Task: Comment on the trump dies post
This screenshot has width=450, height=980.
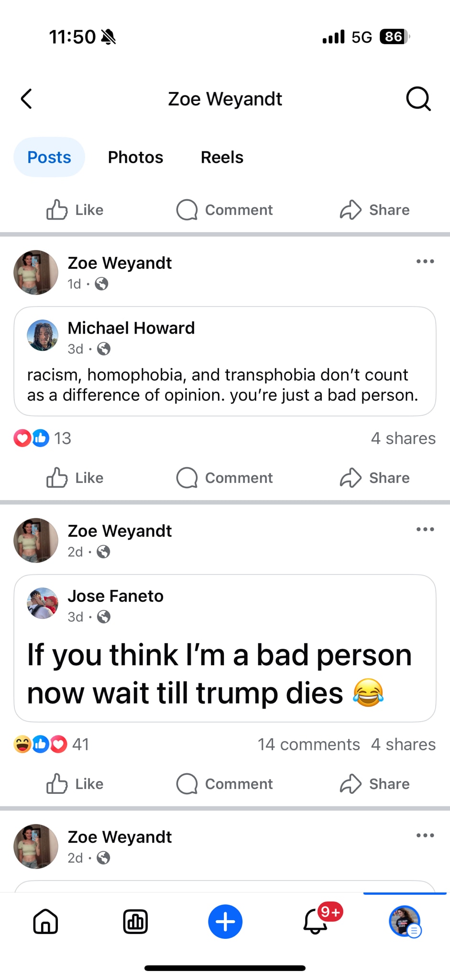Action: [225, 784]
